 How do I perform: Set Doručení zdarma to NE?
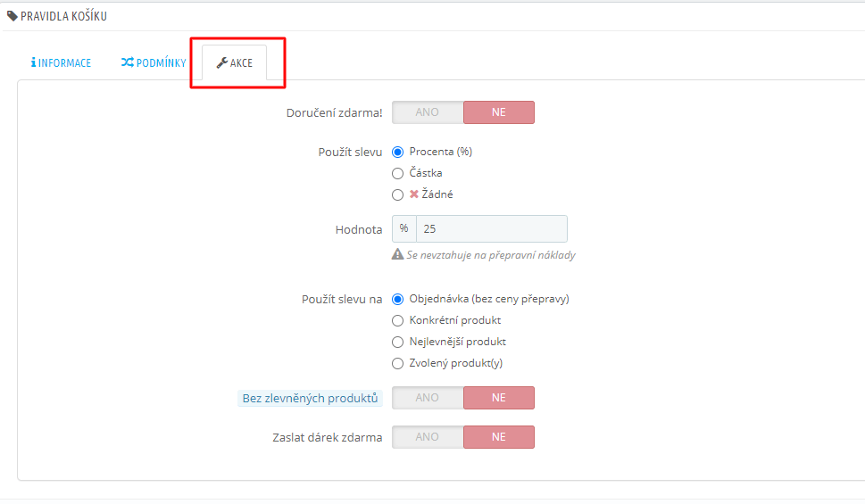pos(499,112)
